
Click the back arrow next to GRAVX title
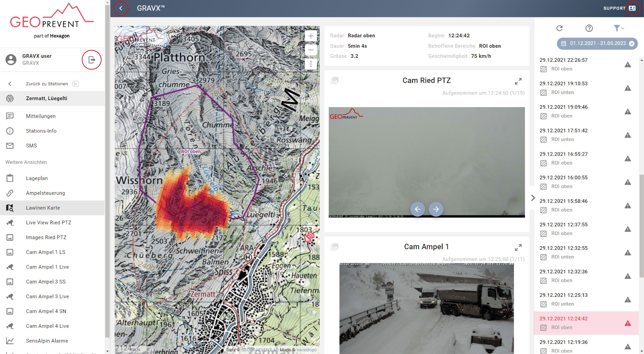(x=121, y=8)
